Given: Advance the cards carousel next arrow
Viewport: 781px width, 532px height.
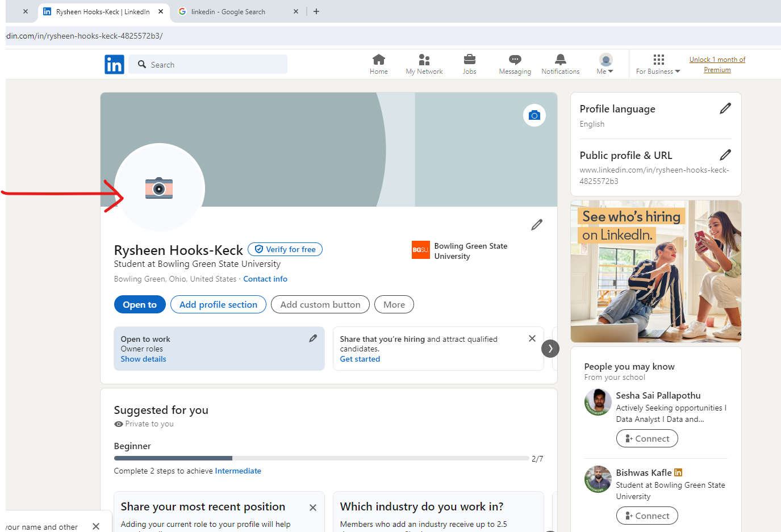Looking at the screenshot, I should click(550, 349).
